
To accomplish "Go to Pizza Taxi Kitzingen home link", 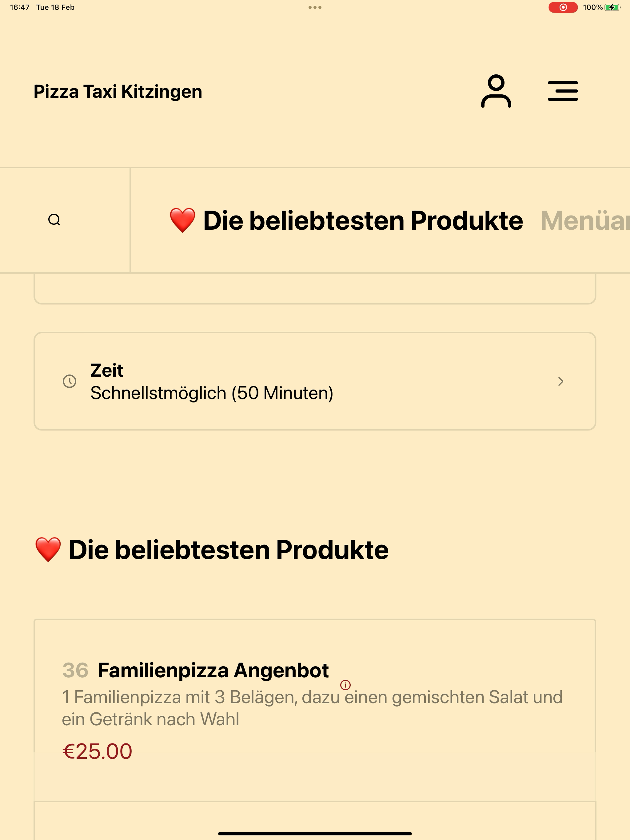I will (118, 92).
